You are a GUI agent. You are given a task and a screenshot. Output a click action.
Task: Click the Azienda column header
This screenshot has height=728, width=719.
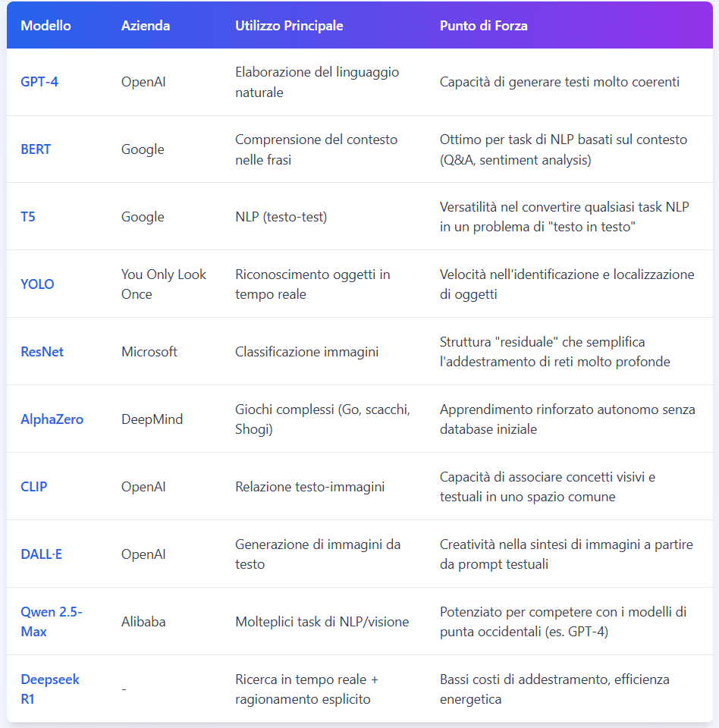tap(146, 26)
